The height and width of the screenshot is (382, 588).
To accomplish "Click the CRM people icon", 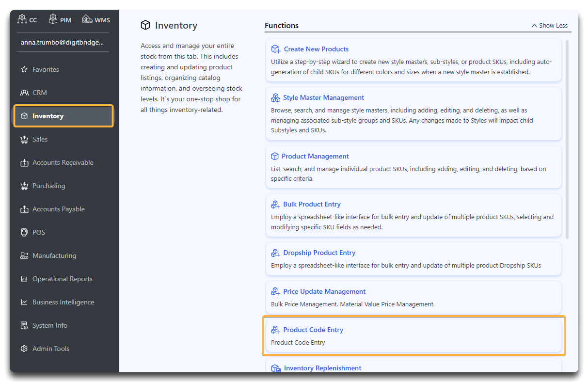I will click(x=24, y=93).
